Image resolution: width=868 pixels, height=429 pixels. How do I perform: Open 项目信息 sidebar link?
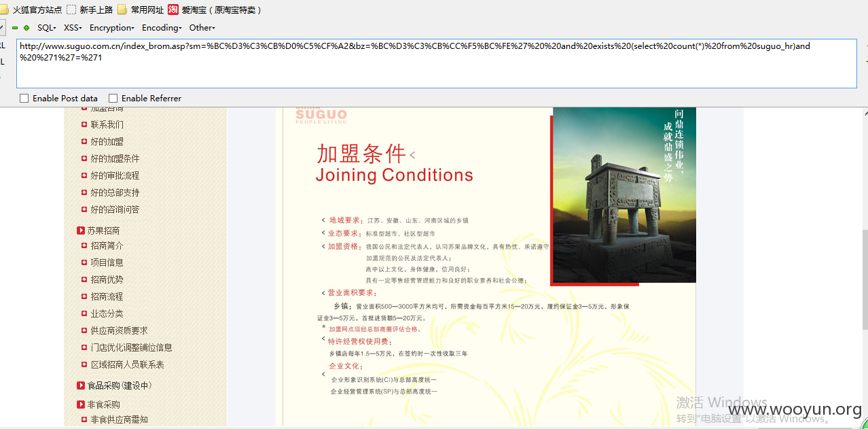pyautogui.click(x=107, y=262)
